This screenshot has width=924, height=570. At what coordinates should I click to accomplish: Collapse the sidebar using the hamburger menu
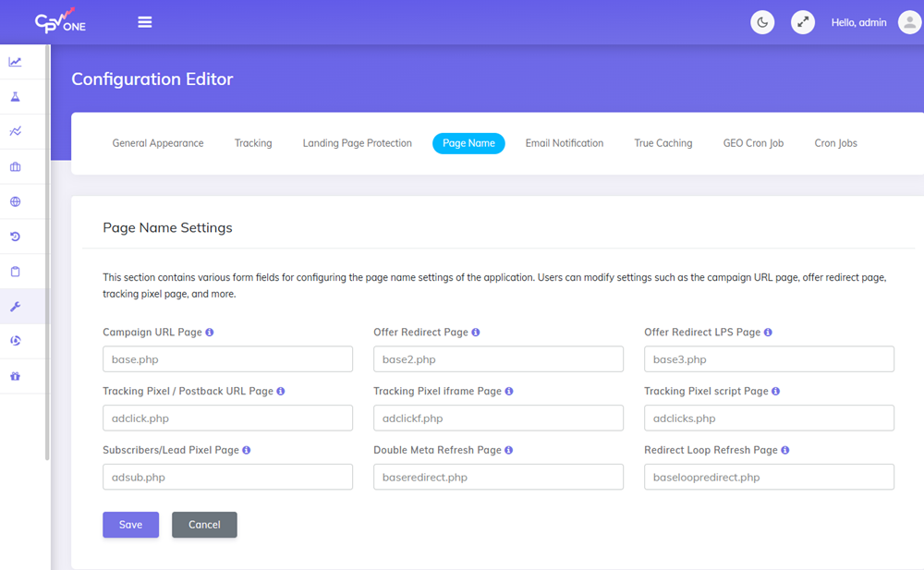[x=145, y=22]
